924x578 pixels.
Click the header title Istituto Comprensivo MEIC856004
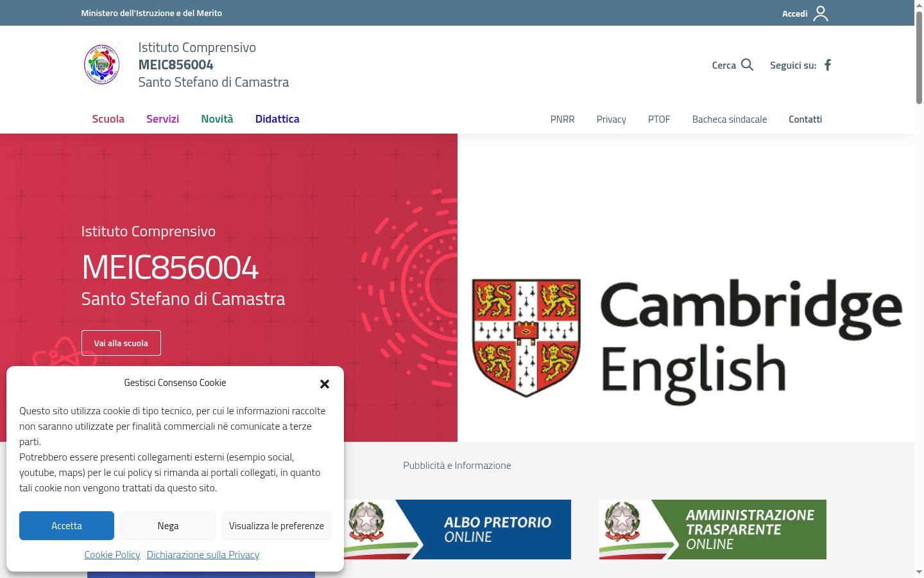[214, 64]
